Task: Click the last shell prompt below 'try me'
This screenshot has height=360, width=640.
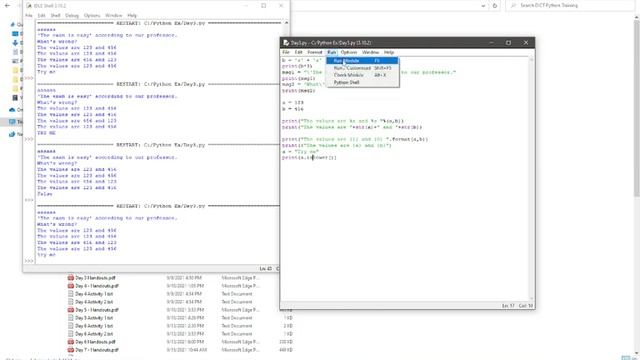Action: click(29, 261)
